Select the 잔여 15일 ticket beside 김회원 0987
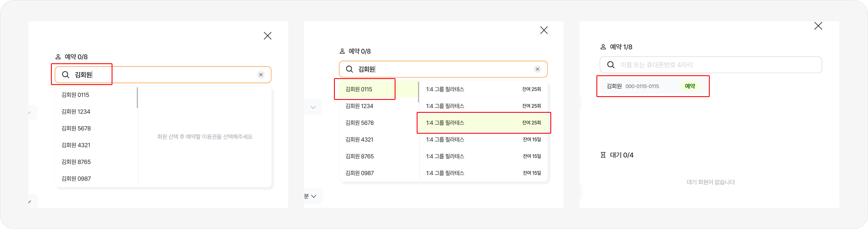Screen dimensions: 868x229 click(483, 173)
